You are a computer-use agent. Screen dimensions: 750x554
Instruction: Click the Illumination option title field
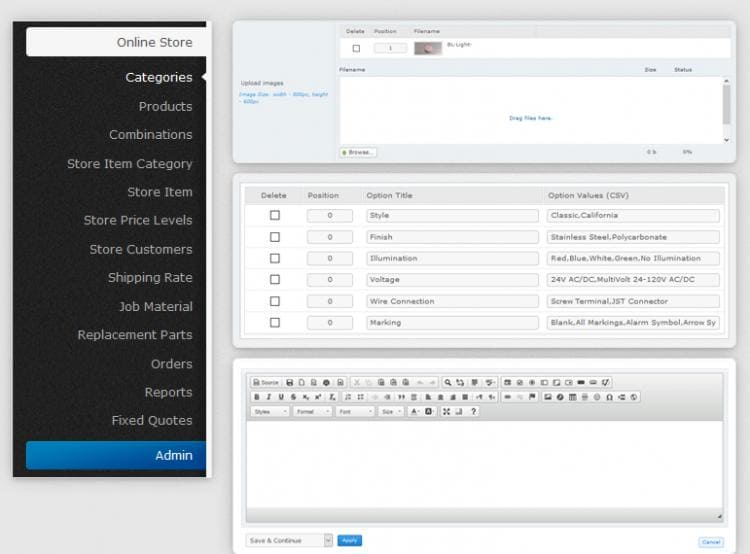[453, 258]
